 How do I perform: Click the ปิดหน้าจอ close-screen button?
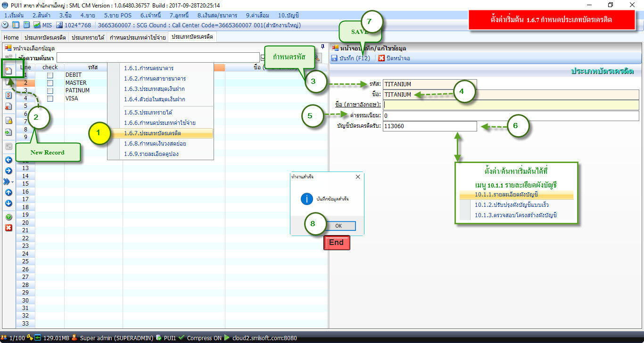click(x=394, y=58)
